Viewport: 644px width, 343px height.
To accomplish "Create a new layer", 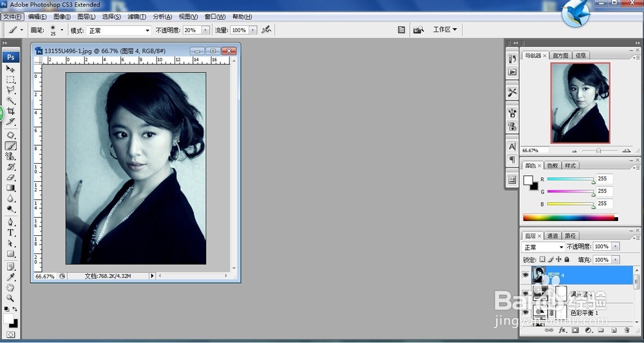I will click(614, 330).
